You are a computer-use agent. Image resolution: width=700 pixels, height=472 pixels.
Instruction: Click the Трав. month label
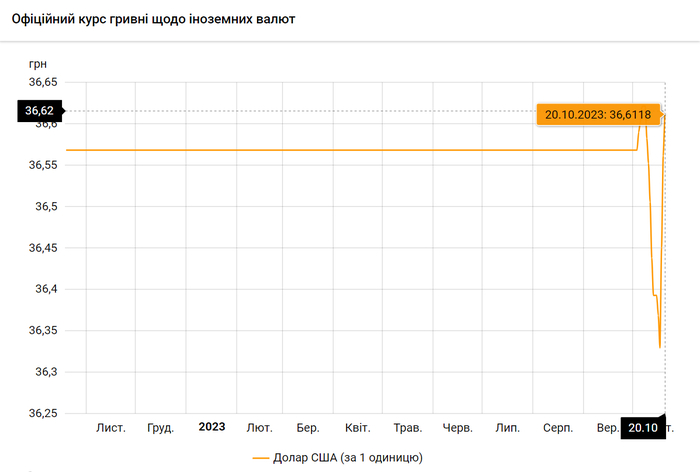tap(408, 428)
